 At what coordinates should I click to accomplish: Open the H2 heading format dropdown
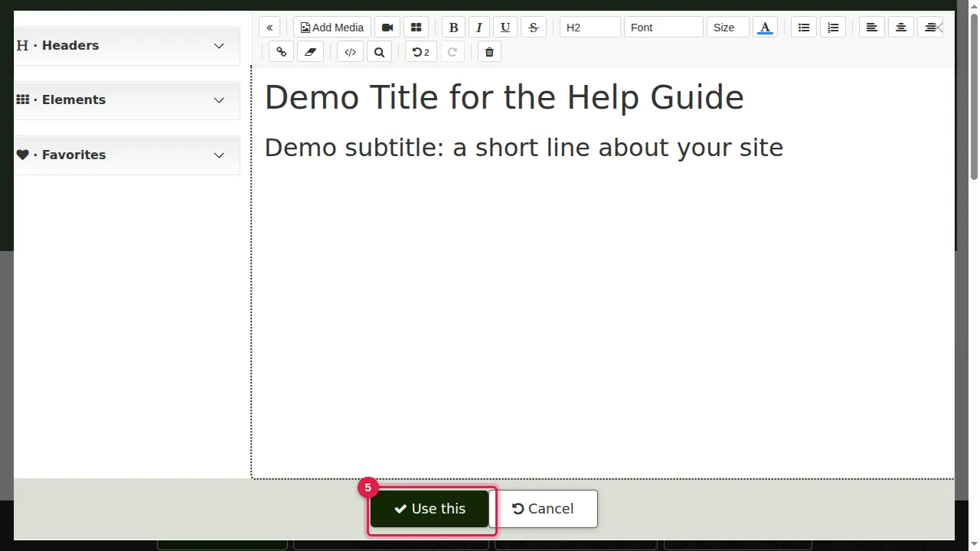pos(590,28)
